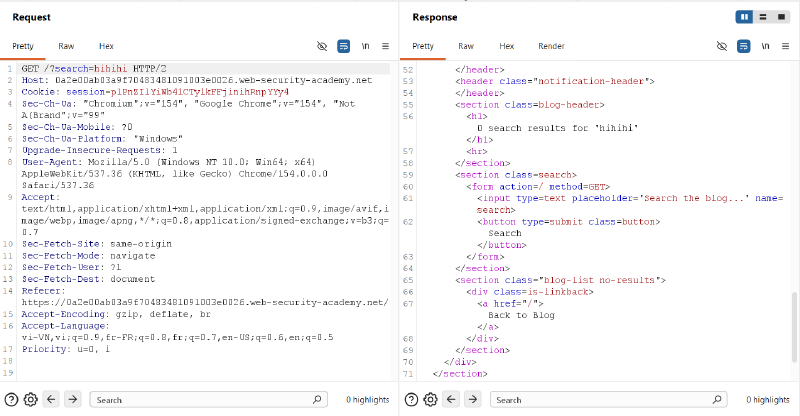Toggle \n non-printable characters in Response

[x=765, y=46]
